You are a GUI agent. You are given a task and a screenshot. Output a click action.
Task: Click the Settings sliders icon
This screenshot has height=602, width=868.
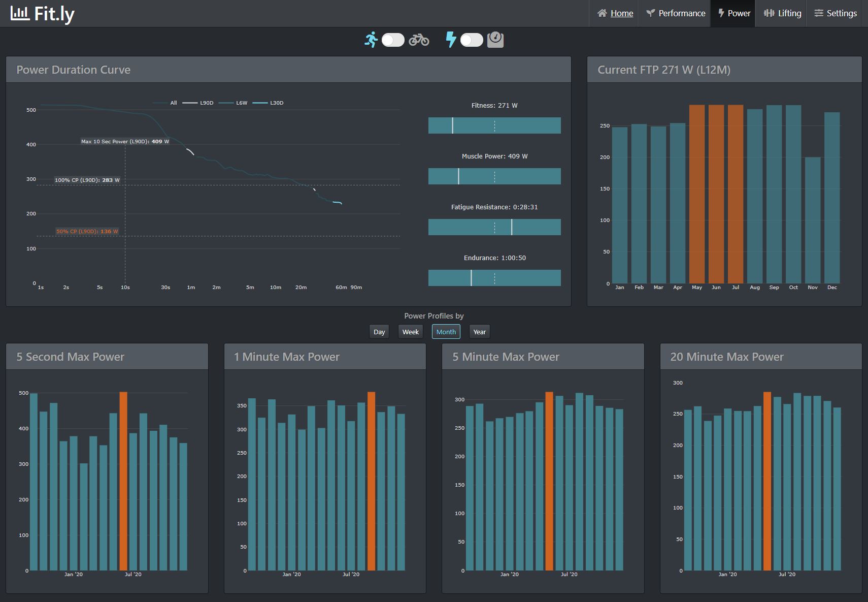(819, 13)
